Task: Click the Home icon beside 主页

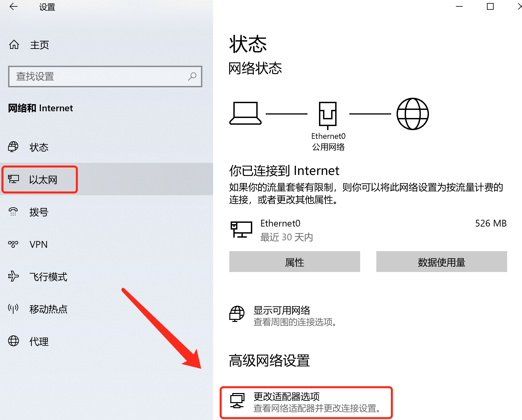Action: click(x=14, y=44)
